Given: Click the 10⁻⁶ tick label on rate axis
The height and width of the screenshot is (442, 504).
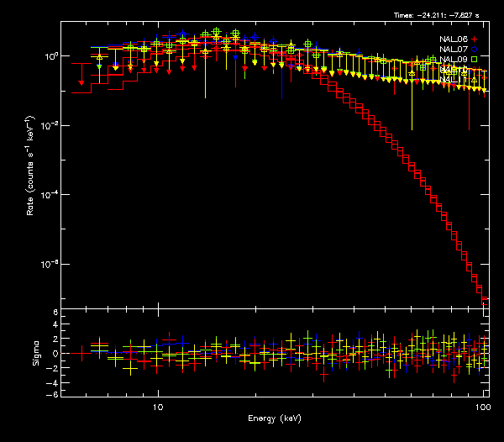Looking at the screenshot, I should point(49,264).
